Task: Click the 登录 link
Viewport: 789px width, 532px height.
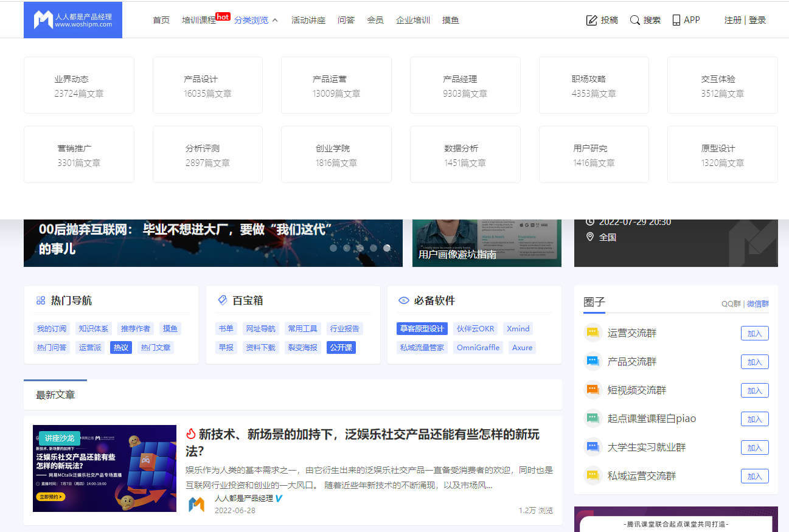Action: 757,20
